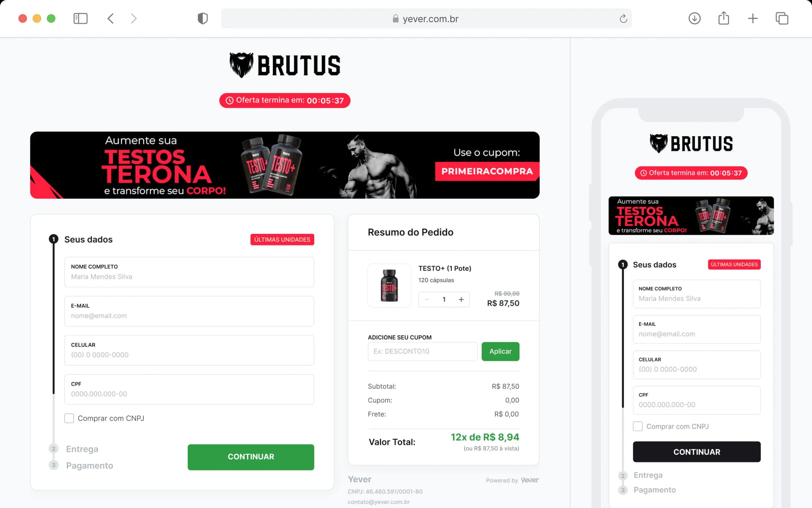Click the browser forward arrow
The height and width of the screenshot is (508, 812).
[x=134, y=19]
